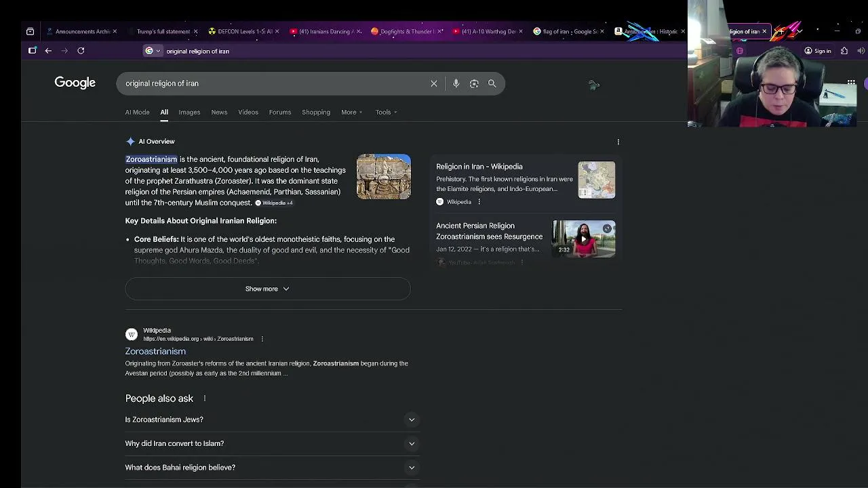Viewport: 868px width, 488px height.
Task: Clear the Google search box with X
Action: 434,83
